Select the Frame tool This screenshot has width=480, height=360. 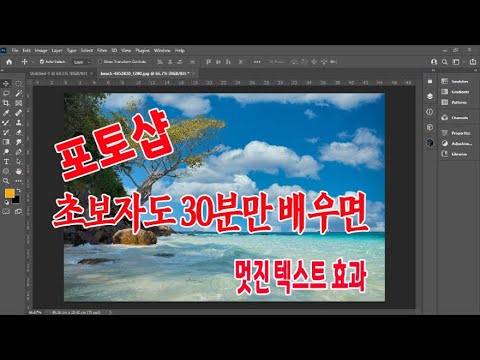click(19, 103)
